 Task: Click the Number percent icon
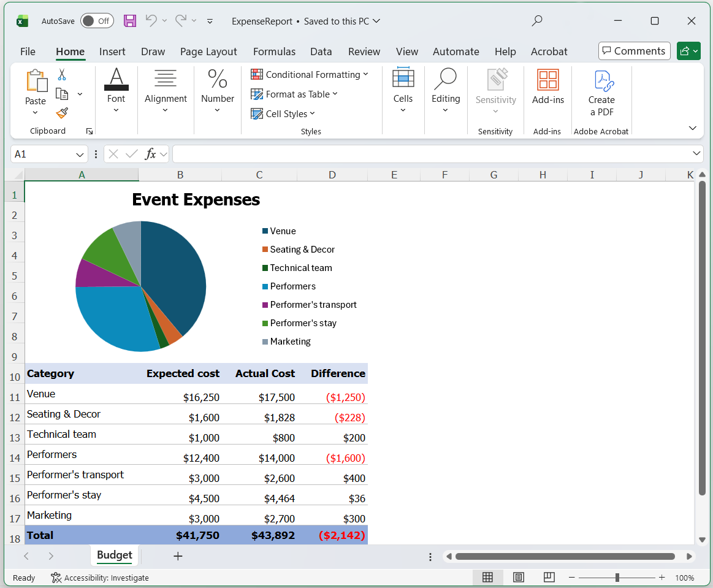(218, 78)
